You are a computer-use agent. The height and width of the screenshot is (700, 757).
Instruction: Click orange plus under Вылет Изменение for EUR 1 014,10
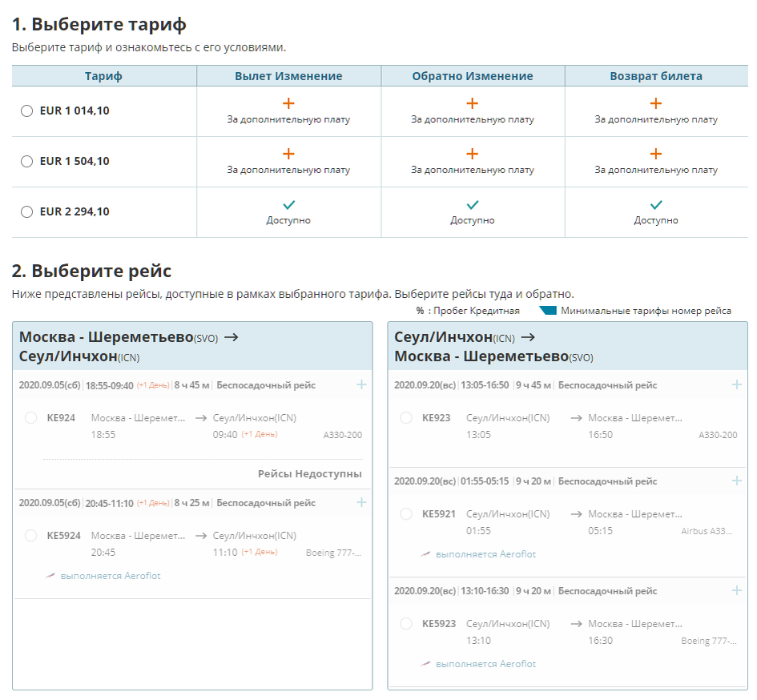point(288,103)
